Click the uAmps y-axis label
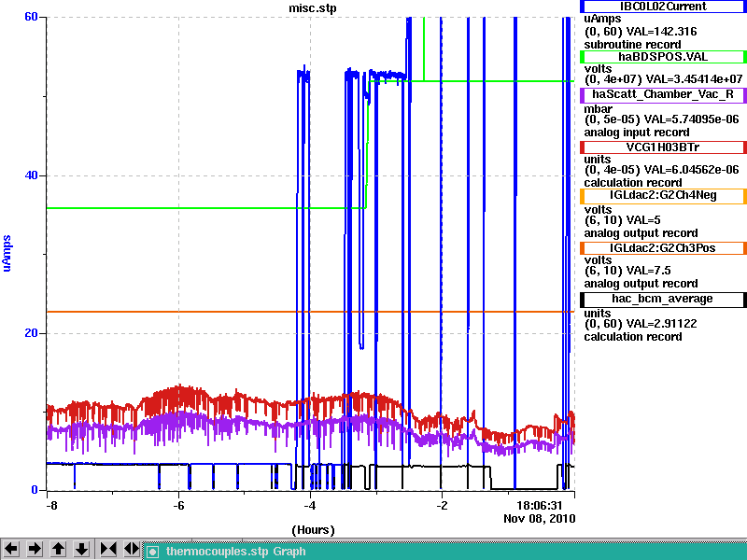Screen dimensions: 747x560 [x=7, y=253]
